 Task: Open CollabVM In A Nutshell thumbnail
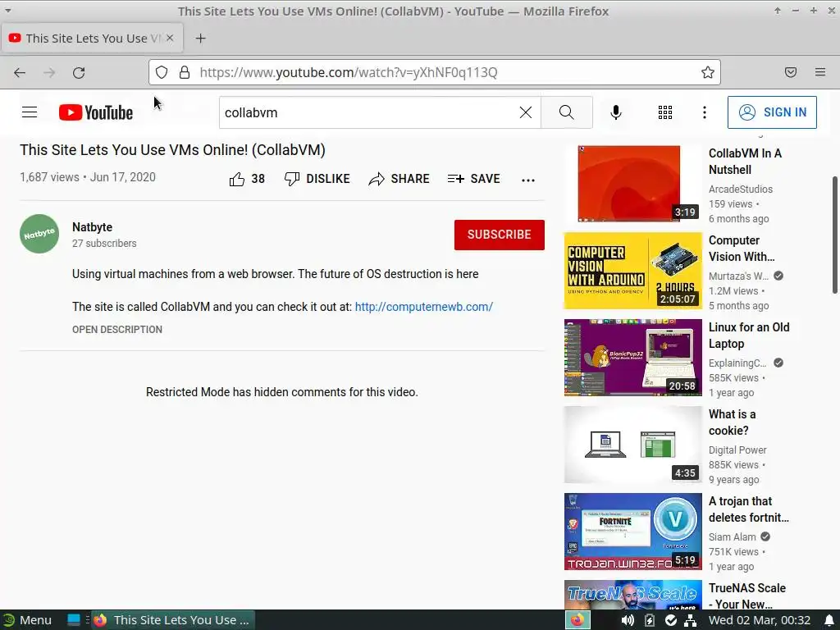(632, 183)
